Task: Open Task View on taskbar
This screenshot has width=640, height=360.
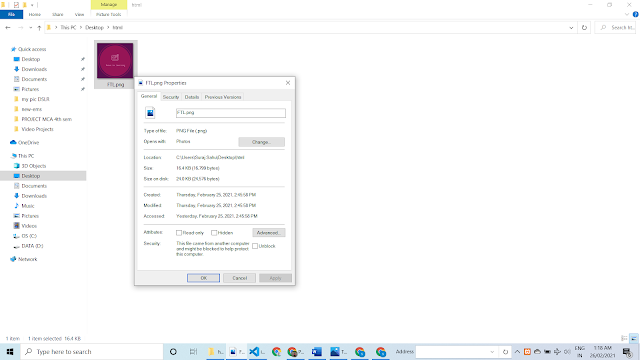Action: pyautogui.click(x=193, y=352)
